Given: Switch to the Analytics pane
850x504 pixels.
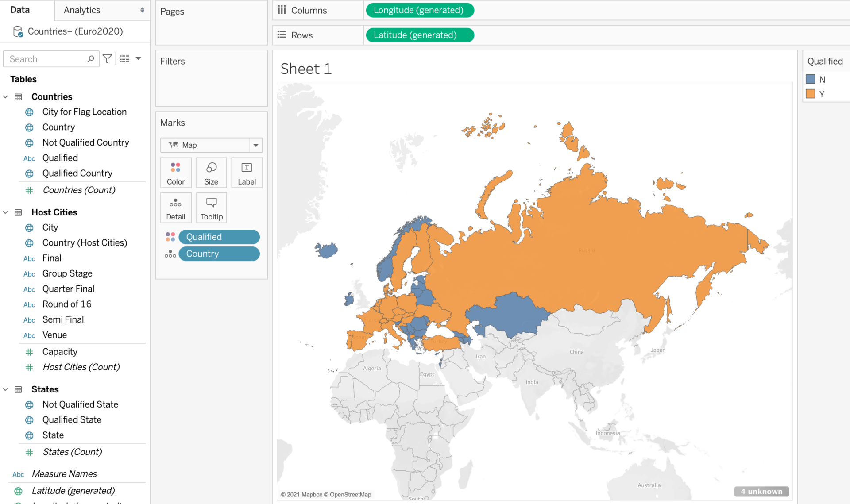Looking at the screenshot, I should point(81,10).
